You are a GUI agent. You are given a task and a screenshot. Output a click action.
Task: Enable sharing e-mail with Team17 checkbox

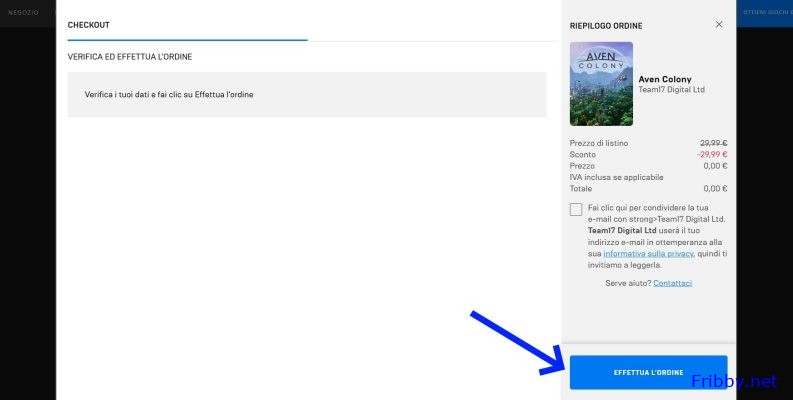click(576, 209)
